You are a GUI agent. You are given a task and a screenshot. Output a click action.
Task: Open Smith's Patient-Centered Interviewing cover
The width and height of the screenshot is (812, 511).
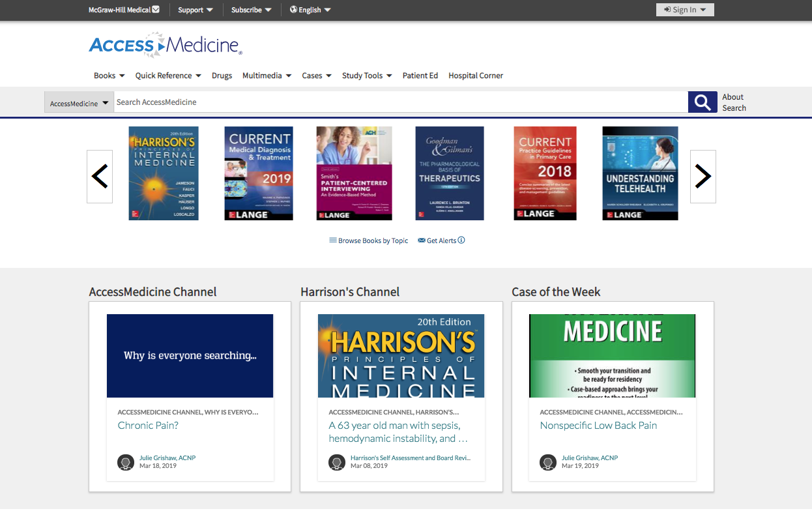(355, 173)
